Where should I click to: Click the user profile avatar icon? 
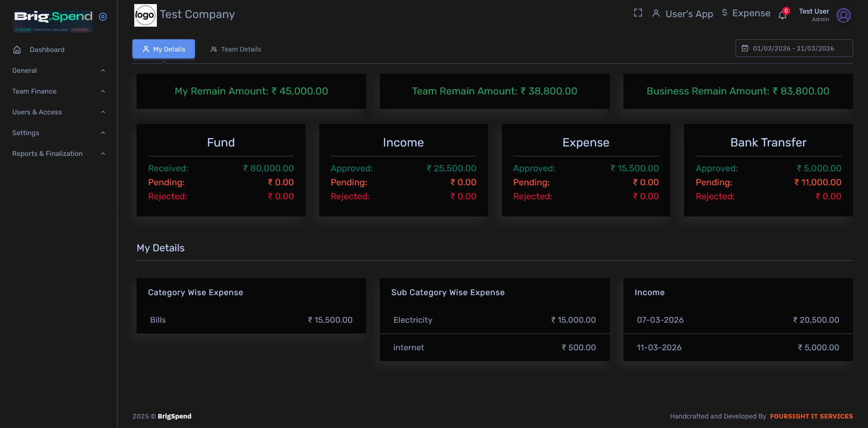[843, 15]
